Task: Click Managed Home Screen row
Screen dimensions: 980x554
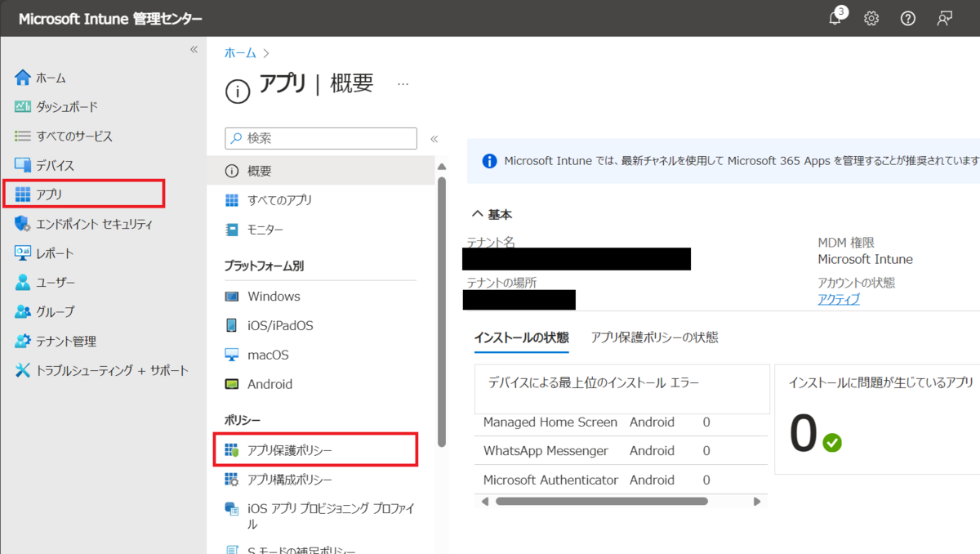Action: click(622, 422)
